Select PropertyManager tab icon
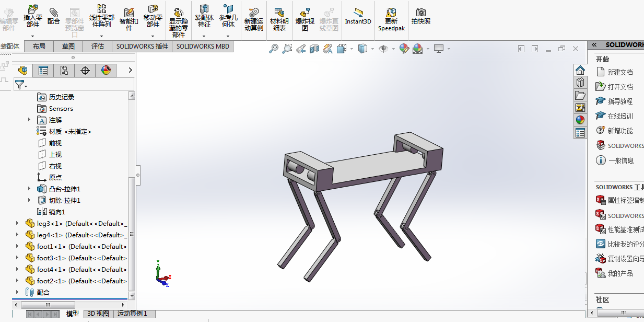The image size is (644, 322). click(43, 70)
